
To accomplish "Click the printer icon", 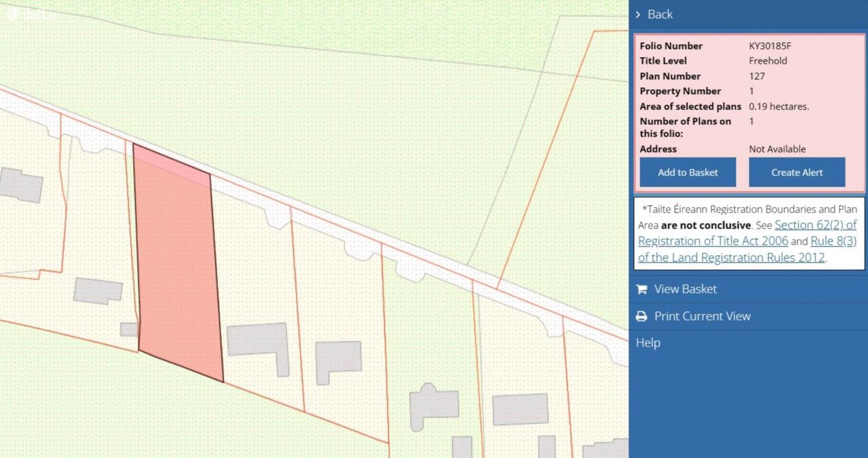I will coord(642,316).
